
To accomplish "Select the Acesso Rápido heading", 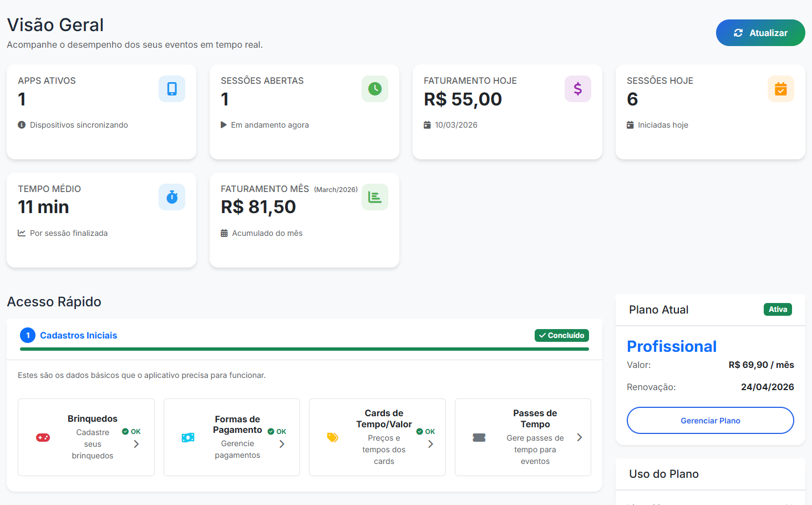I will (54, 301).
